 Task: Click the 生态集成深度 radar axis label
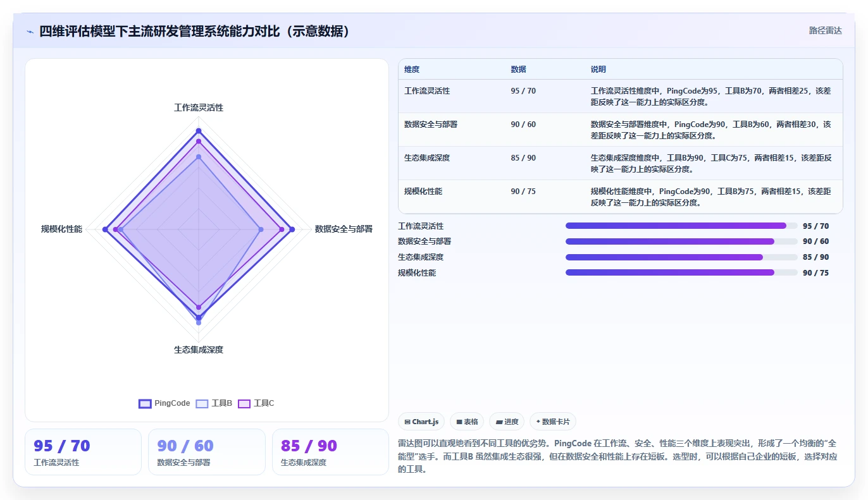pyautogui.click(x=199, y=350)
